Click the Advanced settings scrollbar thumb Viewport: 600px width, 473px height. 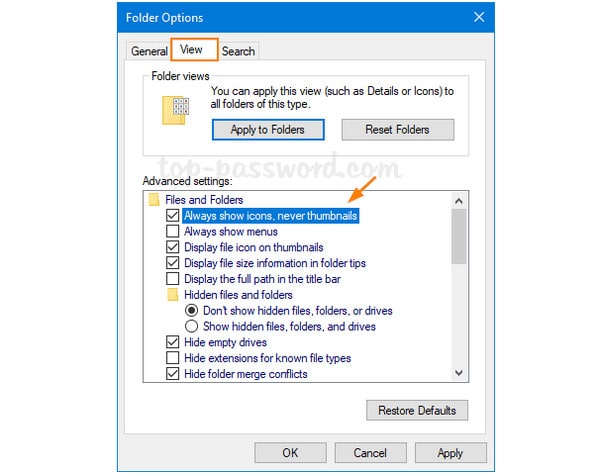[x=459, y=236]
